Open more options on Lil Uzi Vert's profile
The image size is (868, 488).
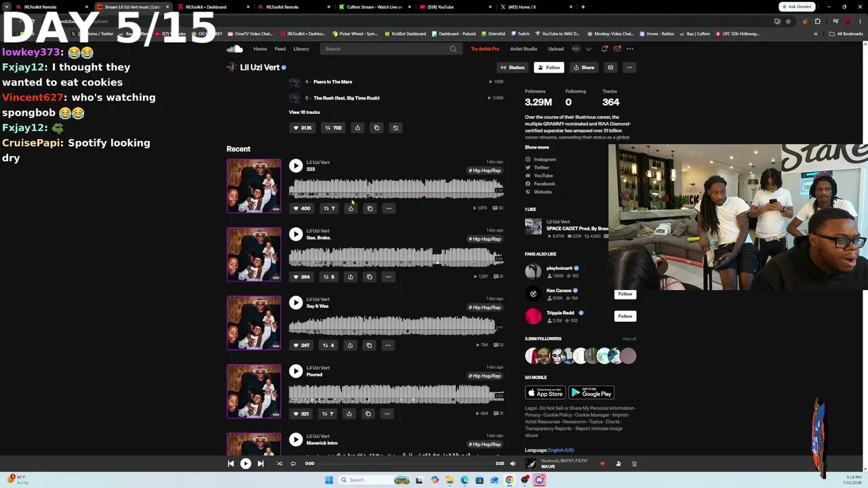(629, 68)
